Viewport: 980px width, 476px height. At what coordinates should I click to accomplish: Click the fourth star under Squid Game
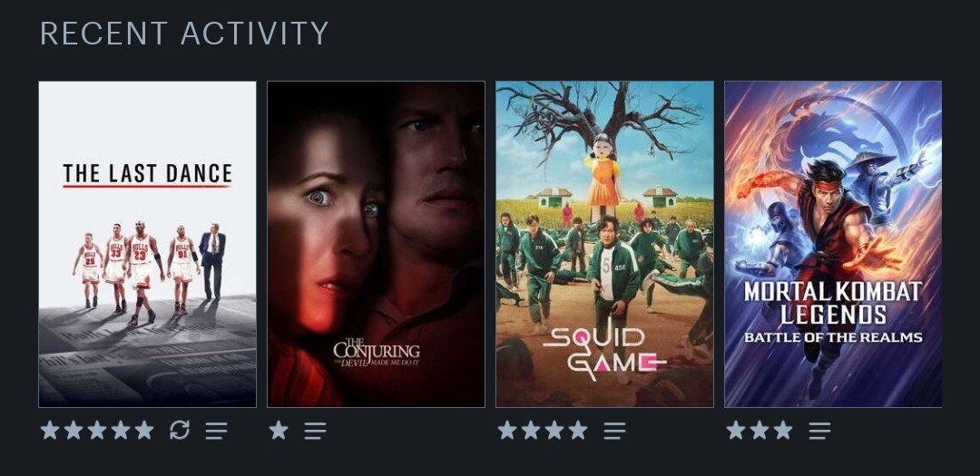pos(578,430)
